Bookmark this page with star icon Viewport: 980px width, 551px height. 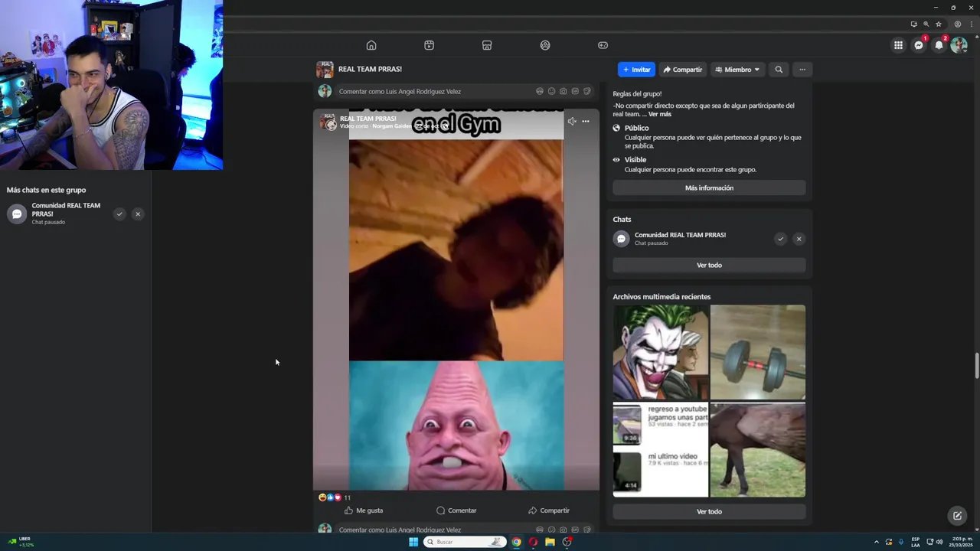[x=939, y=24]
